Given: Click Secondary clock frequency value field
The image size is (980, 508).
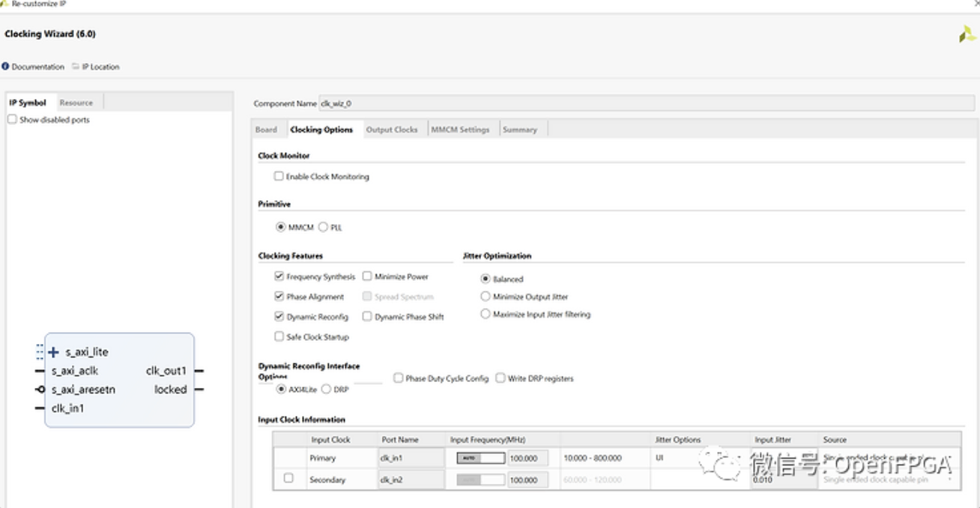Looking at the screenshot, I should (527, 480).
